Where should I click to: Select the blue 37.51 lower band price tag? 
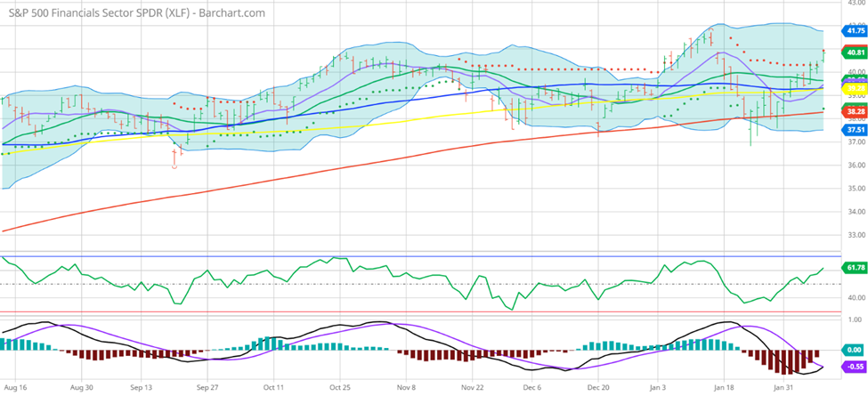coord(854,130)
